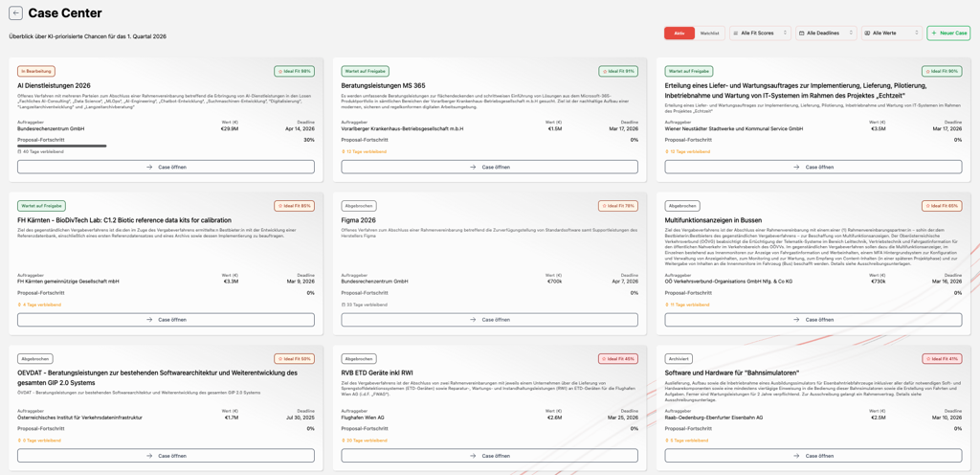Click the plus icon on Neuer Case
Screen dimensions: 980x475
tap(934, 33)
